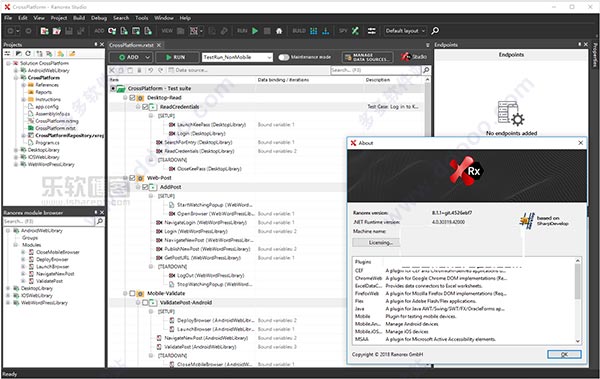The image size is (600, 379).
Task: Check the ValidatePost-Android checkbox
Action: (145, 302)
